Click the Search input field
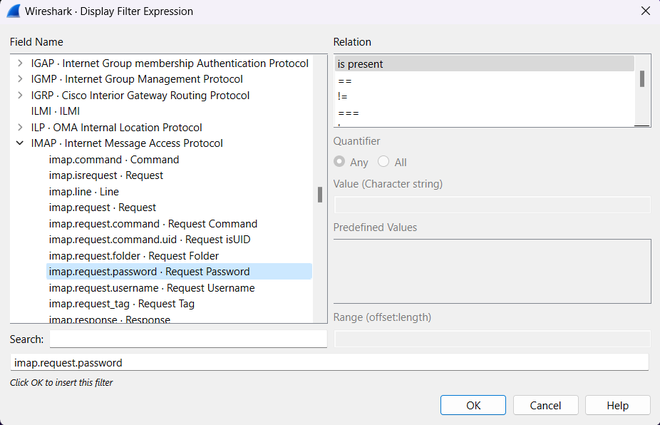The width and height of the screenshot is (660, 425). 188,339
